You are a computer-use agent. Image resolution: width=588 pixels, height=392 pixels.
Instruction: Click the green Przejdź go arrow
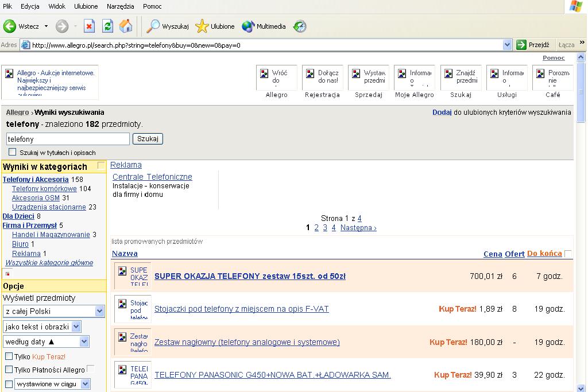521,45
